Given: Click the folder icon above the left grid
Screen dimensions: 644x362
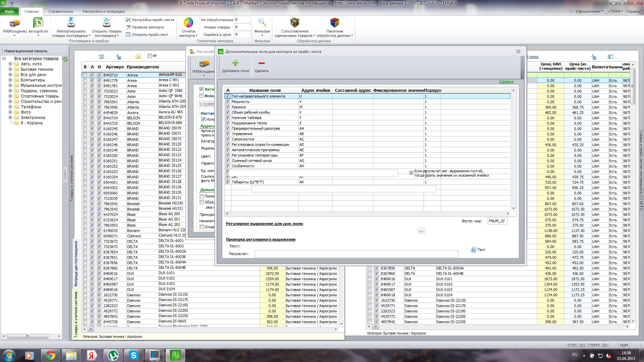Looking at the screenshot, I should pyautogui.click(x=138, y=57).
